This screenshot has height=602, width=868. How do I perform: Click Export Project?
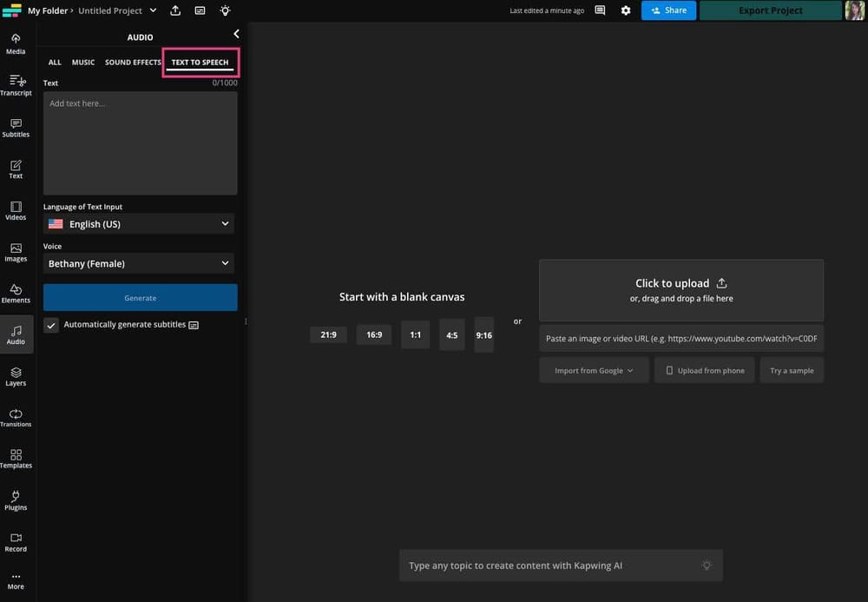pos(769,10)
